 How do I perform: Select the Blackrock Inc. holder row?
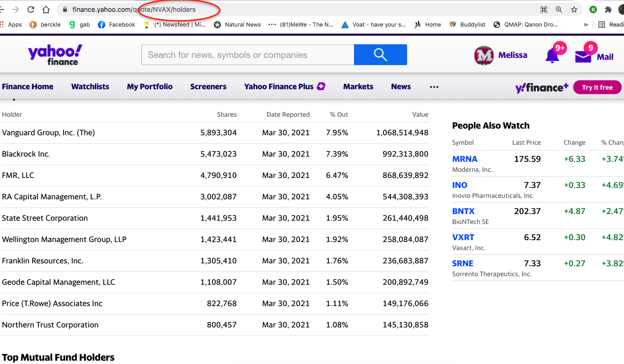pos(215,154)
